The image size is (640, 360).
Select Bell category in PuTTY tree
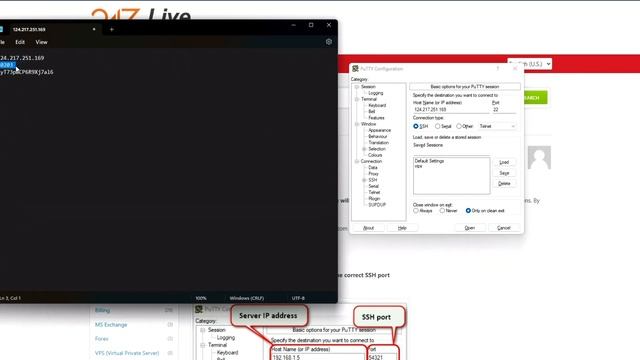click(x=371, y=111)
